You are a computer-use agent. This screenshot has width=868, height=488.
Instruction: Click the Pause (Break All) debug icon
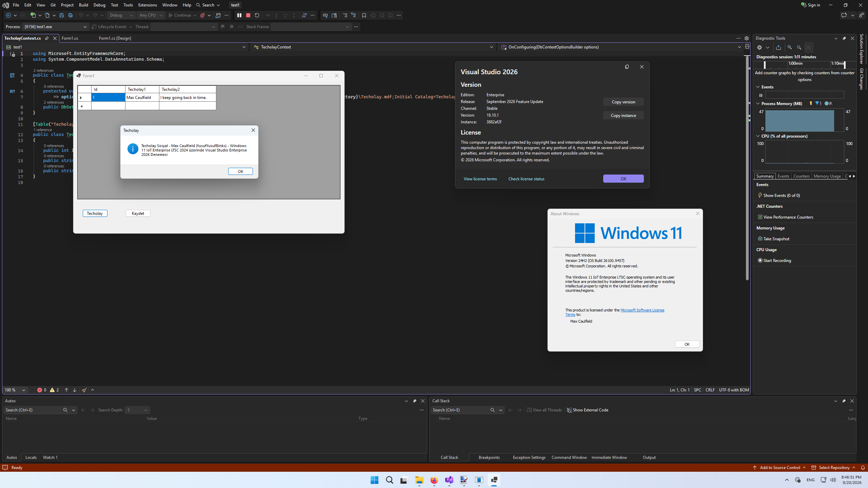(239, 15)
